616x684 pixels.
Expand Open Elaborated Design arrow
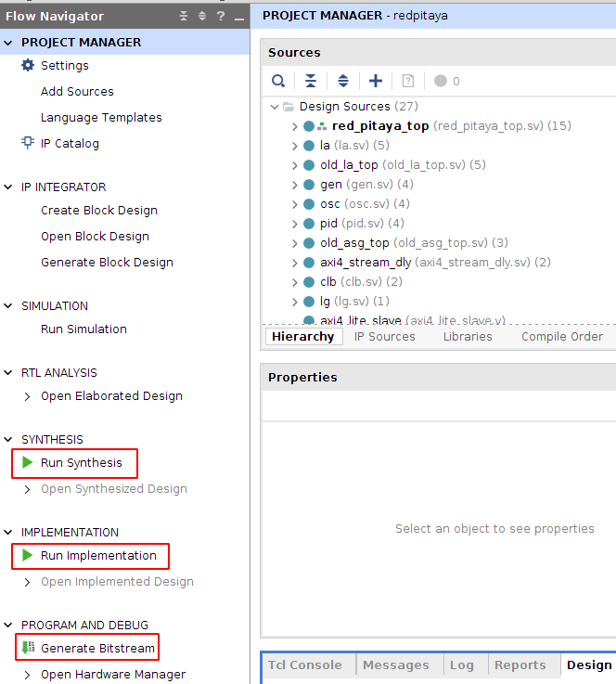point(28,396)
